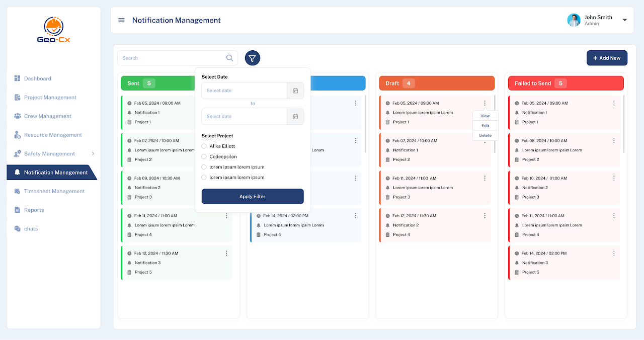644x340 pixels.
Task: Click John Smith's profile avatar
Action: [x=574, y=20]
